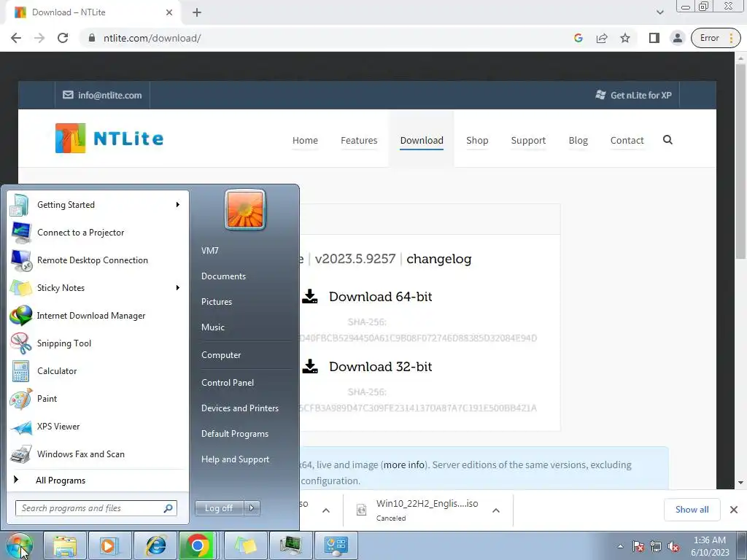Show hidden tray icons
Viewport: 747px width, 560px height.
(620, 546)
